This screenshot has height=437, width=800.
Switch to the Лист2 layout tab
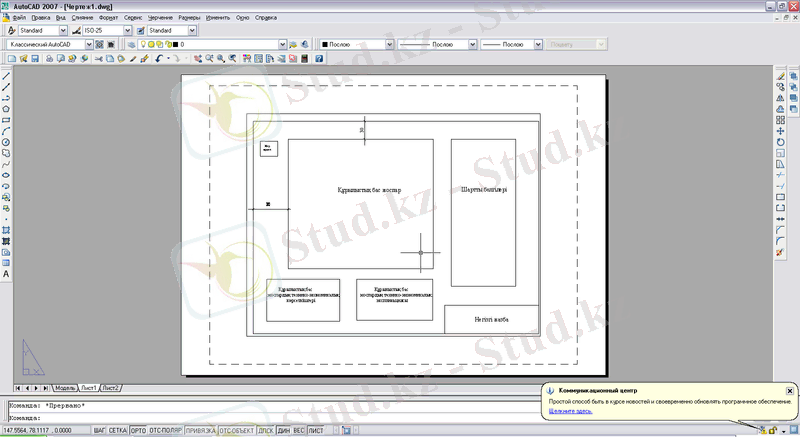click(110, 388)
